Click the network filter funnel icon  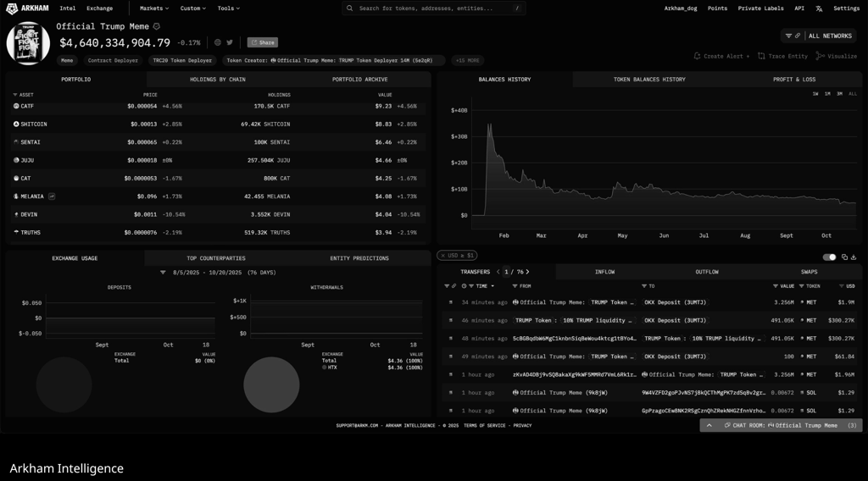pyautogui.click(x=788, y=36)
